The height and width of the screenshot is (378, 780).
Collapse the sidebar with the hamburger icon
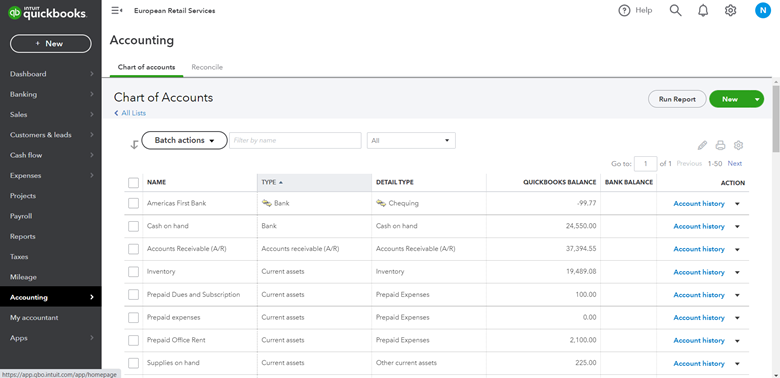tap(117, 10)
